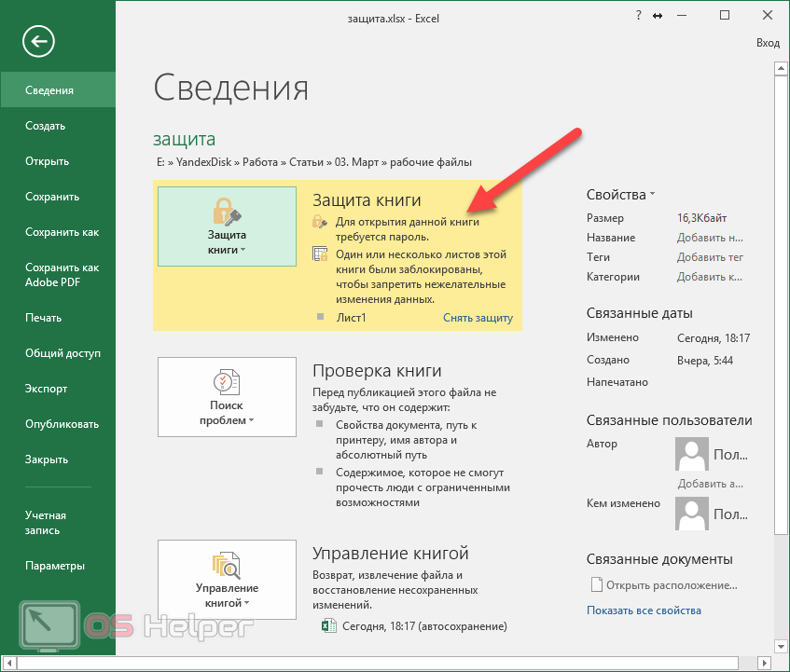Screen dimensions: 790x672
Task: Select Закрыть in the sidebar
Action: [58, 459]
